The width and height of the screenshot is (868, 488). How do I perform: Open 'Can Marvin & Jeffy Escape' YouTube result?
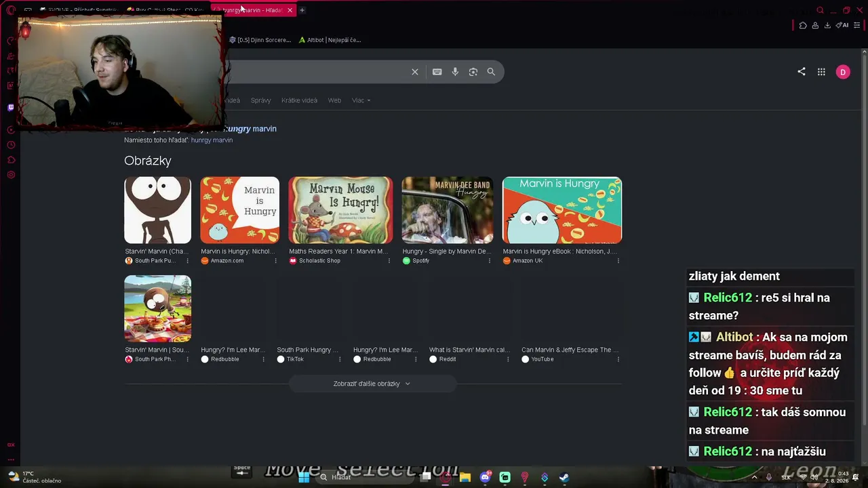pos(570,350)
